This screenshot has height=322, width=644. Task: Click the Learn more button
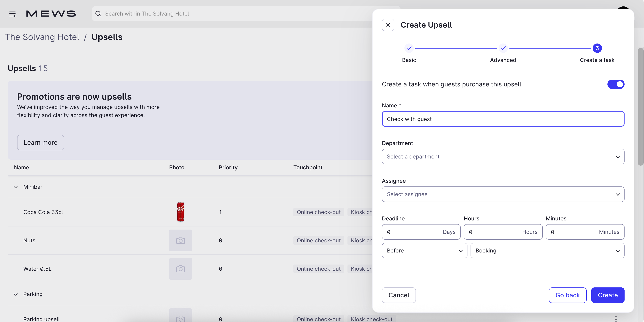pyautogui.click(x=40, y=143)
